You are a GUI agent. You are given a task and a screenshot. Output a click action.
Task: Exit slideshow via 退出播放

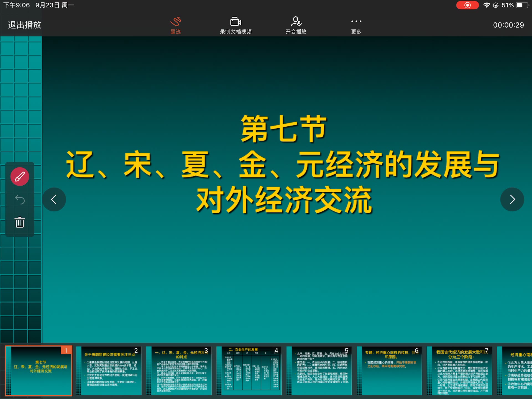24,25
